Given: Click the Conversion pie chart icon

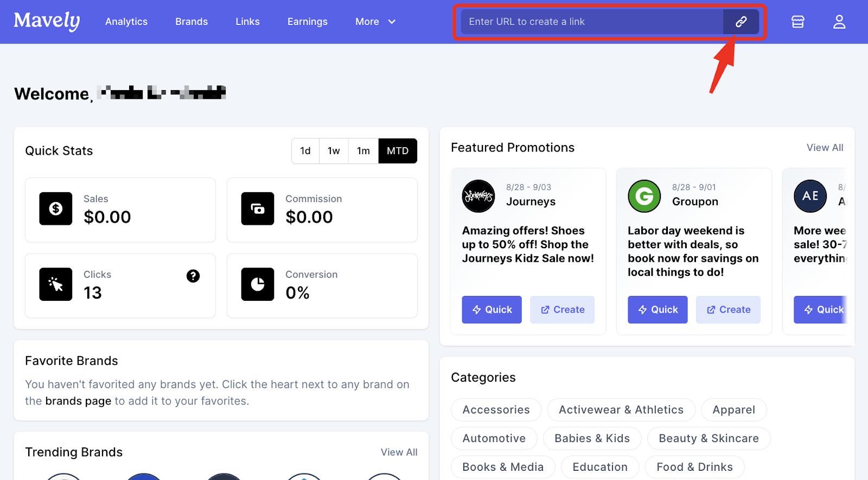Looking at the screenshot, I should click(x=257, y=284).
